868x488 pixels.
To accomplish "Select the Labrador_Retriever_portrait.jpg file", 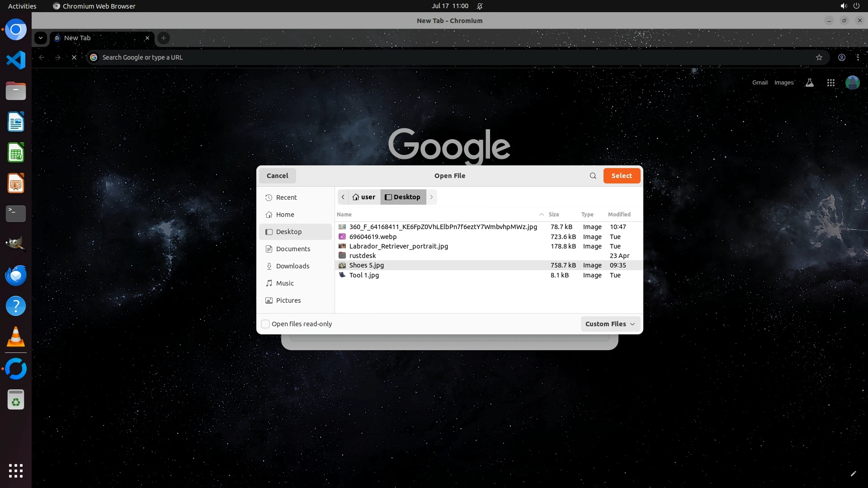I will [x=398, y=246].
